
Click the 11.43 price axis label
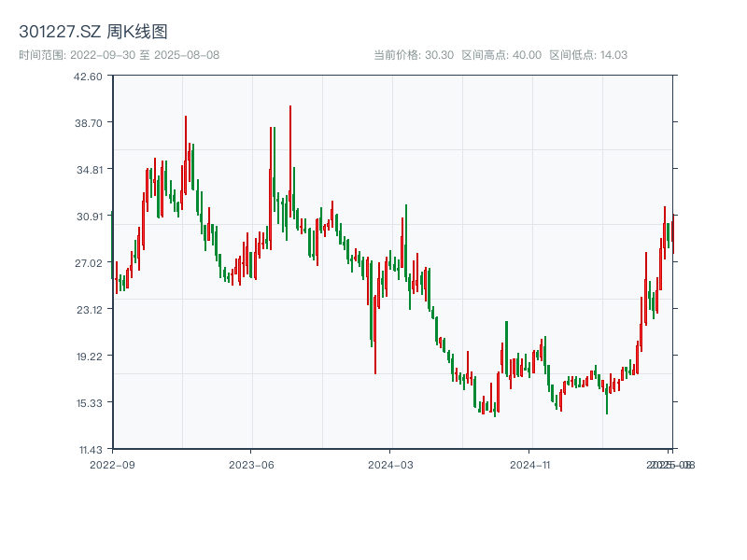point(88,448)
